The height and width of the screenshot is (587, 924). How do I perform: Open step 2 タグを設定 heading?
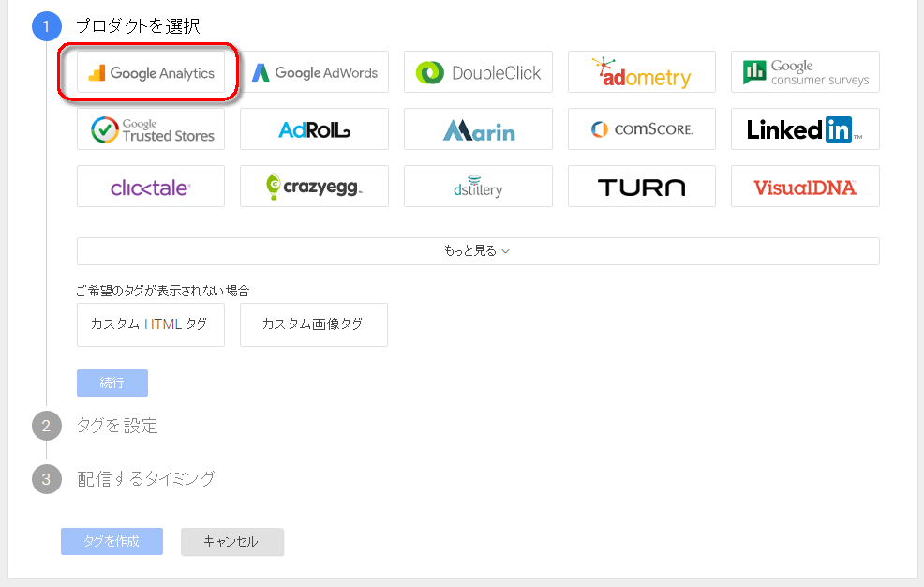(117, 426)
